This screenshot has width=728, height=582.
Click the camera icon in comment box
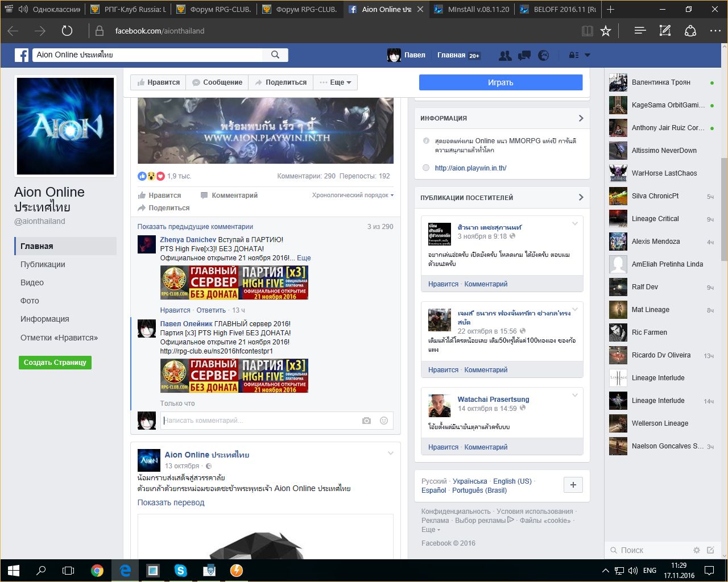(366, 421)
